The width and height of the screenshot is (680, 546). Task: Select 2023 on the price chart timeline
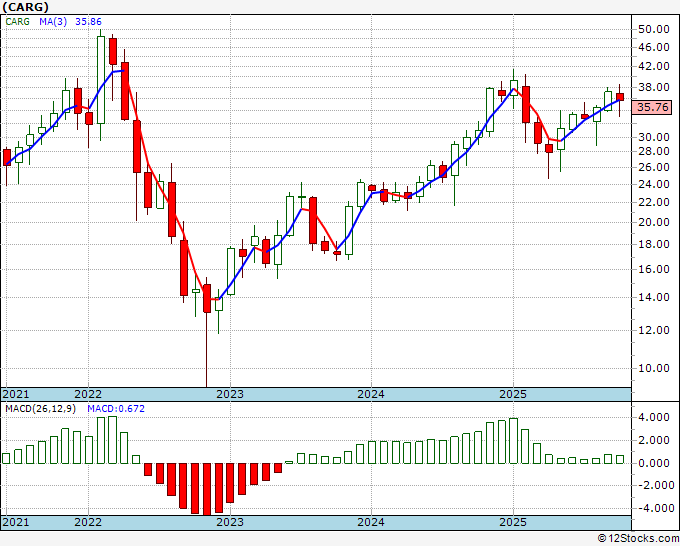pyautogui.click(x=230, y=394)
